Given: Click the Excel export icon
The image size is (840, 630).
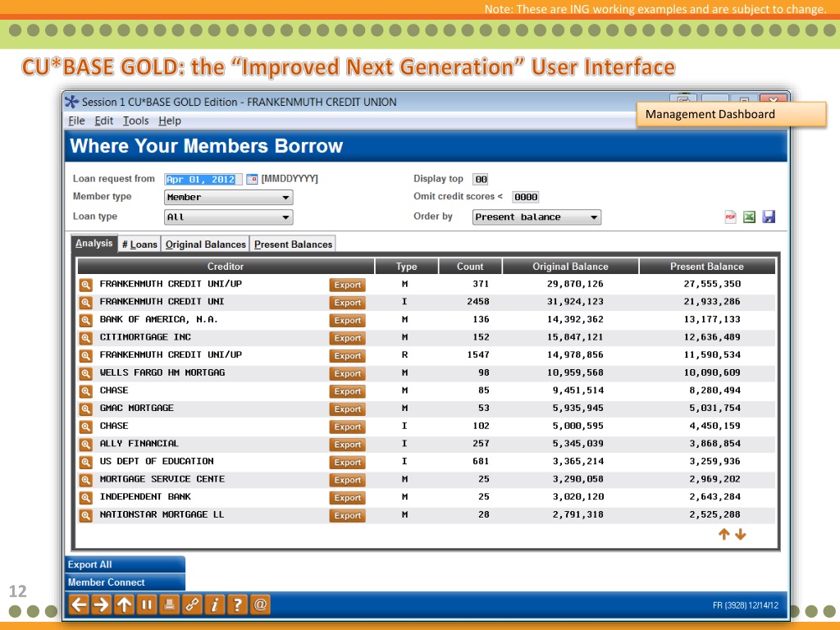Looking at the screenshot, I should pyautogui.click(x=749, y=217).
